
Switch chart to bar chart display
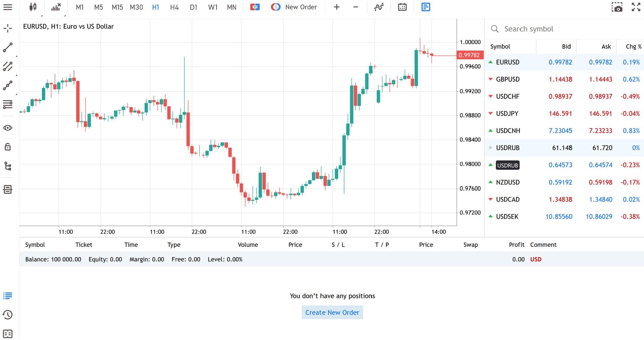pyautogui.click(x=55, y=7)
